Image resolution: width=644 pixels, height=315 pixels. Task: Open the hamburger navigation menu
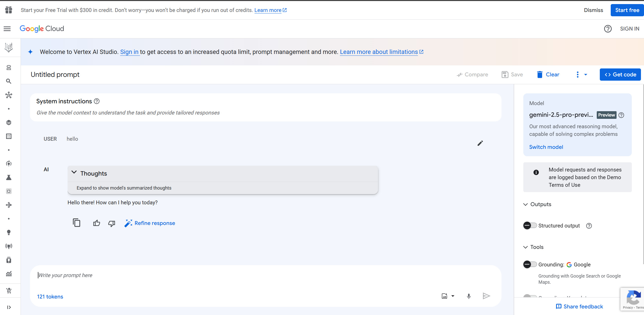click(x=7, y=29)
